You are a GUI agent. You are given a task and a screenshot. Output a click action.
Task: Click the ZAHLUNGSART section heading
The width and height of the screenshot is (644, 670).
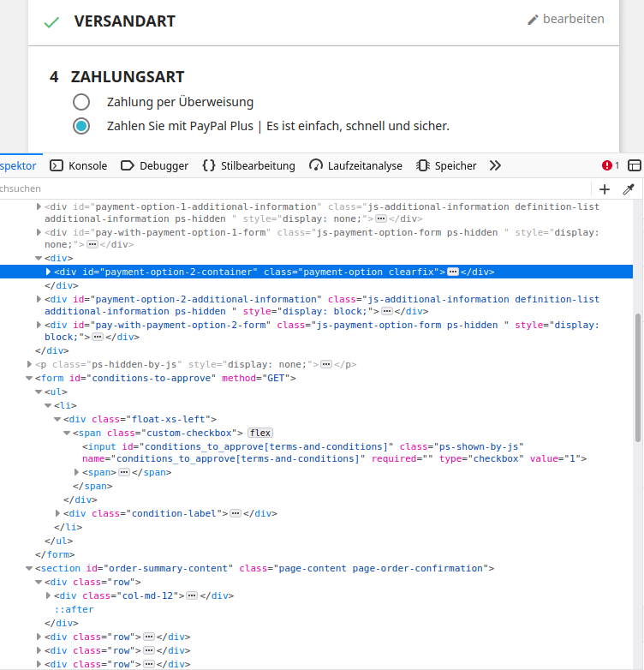tap(128, 77)
